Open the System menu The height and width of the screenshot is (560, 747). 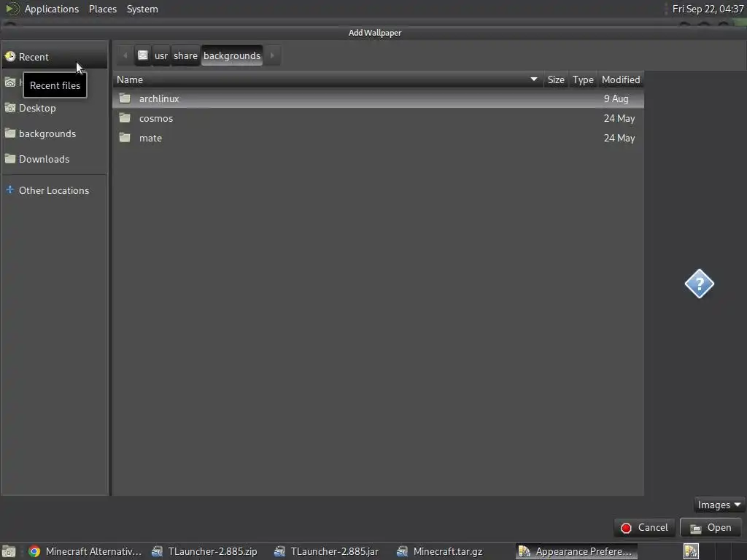142,9
